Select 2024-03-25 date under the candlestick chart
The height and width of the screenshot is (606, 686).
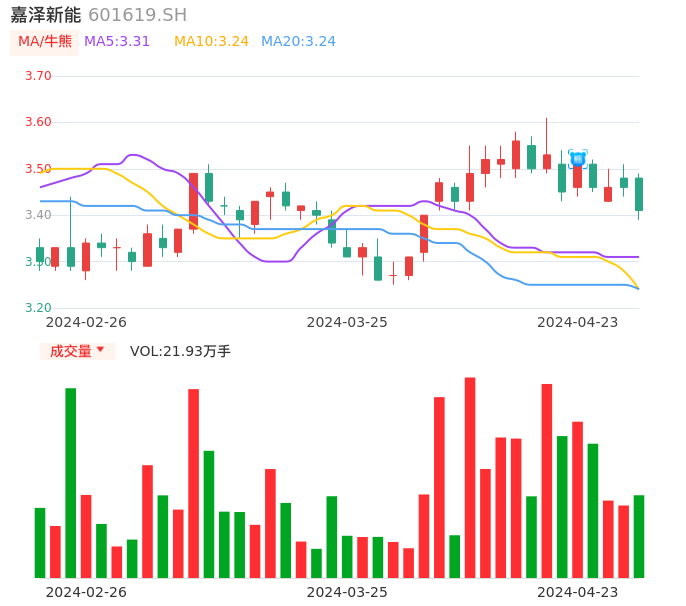[x=347, y=322]
